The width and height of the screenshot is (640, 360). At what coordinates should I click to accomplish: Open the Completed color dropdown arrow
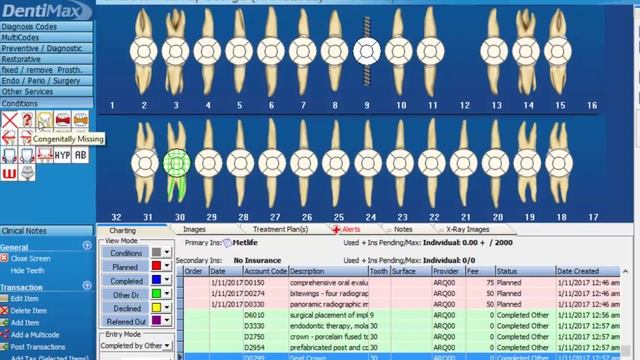pyautogui.click(x=167, y=280)
